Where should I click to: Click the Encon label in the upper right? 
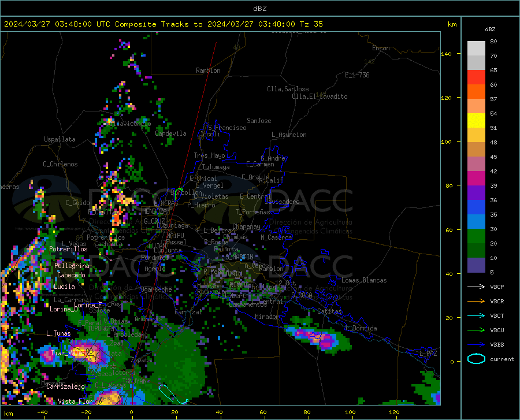pyautogui.click(x=381, y=48)
